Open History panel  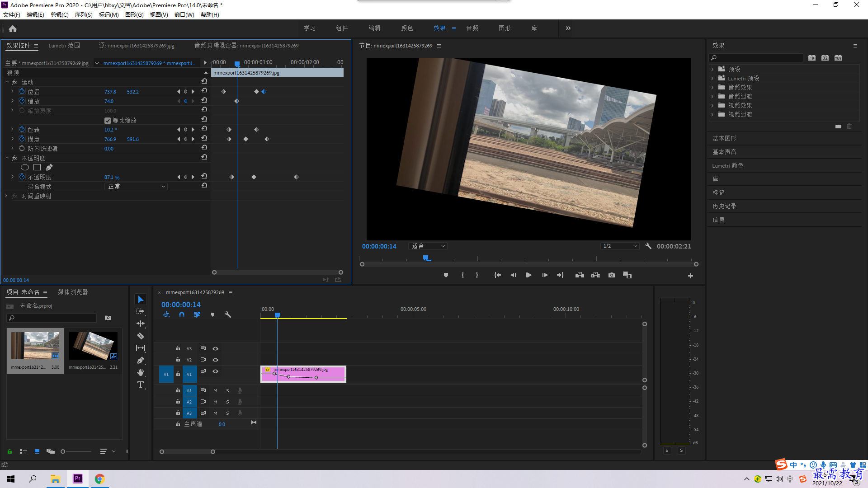pos(724,206)
